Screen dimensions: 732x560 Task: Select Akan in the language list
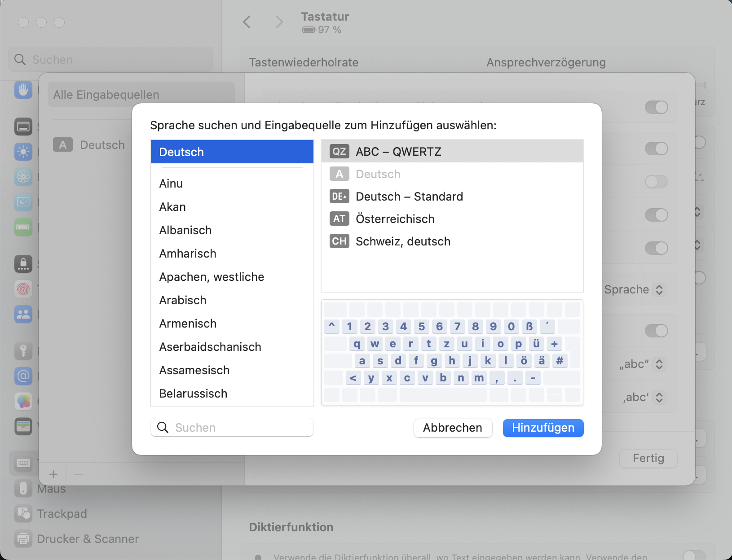(x=232, y=207)
